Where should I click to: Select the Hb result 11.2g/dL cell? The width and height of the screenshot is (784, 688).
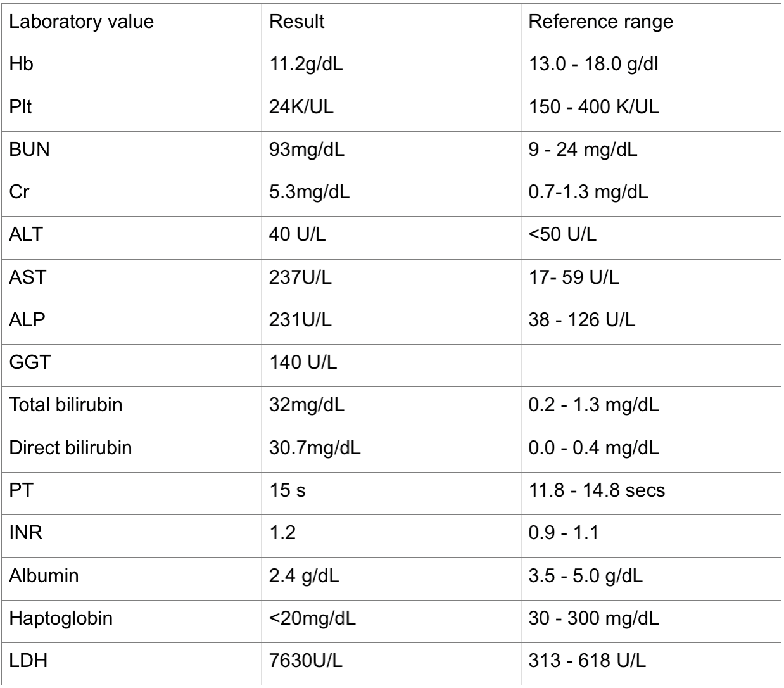[x=307, y=65]
